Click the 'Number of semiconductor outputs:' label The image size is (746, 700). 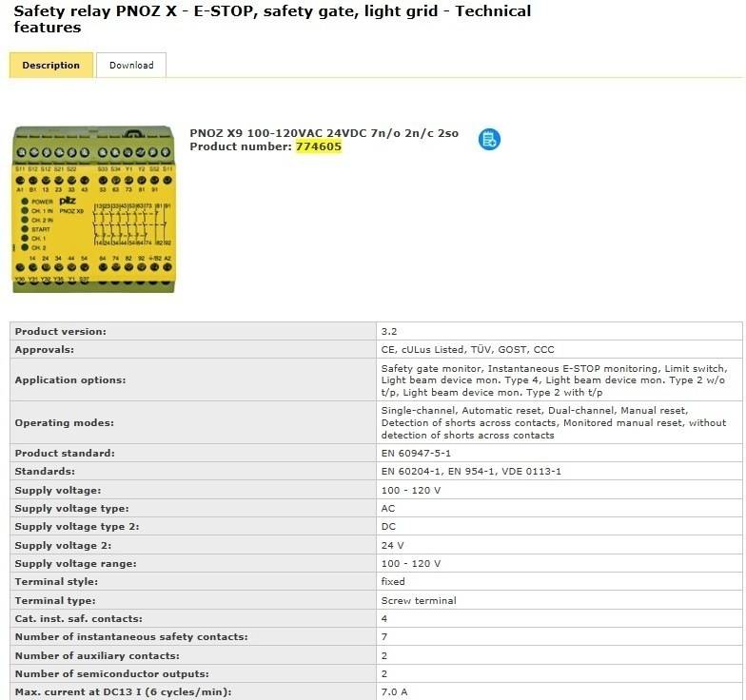click(x=112, y=673)
